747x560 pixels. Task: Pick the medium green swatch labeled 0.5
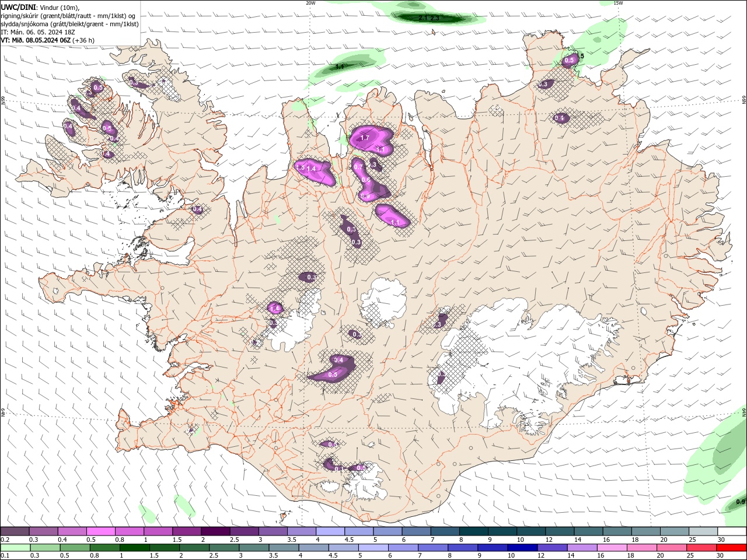[x=74, y=548]
